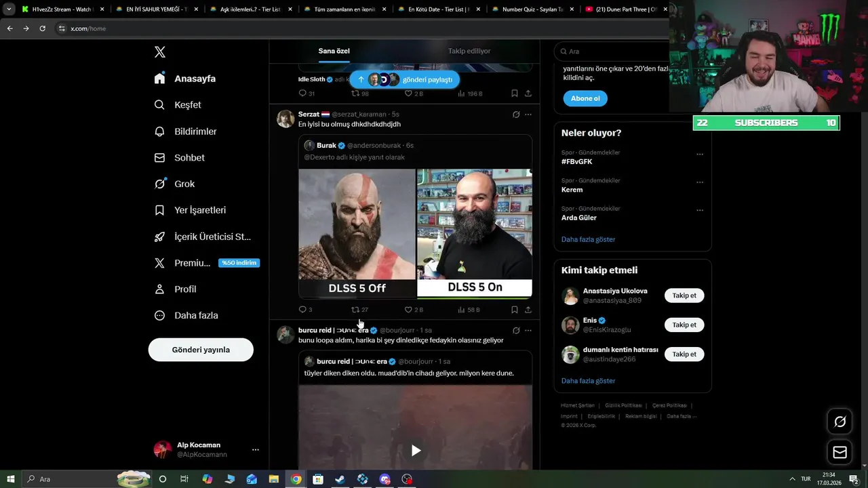Open floating messages envelope button
Image resolution: width=868 pixels, height=488 pixels.
point(840,452)
